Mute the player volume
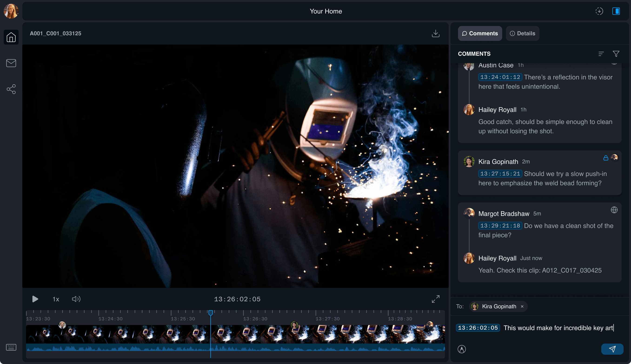The width and height of the screenshot is (631, 364). point(76,299)
